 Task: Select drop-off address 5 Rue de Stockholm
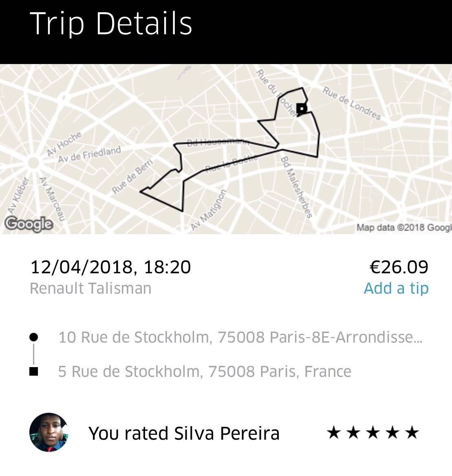[x=205, y=372]
